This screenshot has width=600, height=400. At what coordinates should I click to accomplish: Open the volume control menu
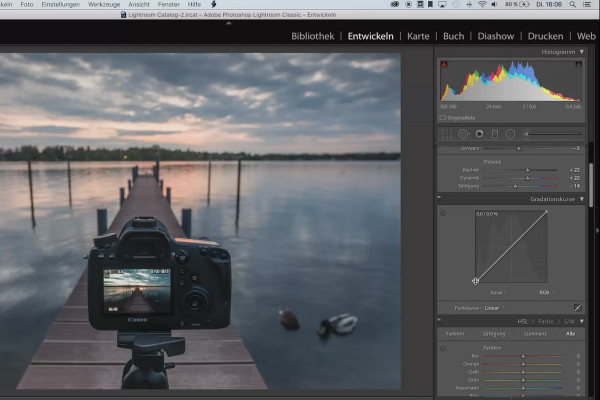(x=494, y=5)
